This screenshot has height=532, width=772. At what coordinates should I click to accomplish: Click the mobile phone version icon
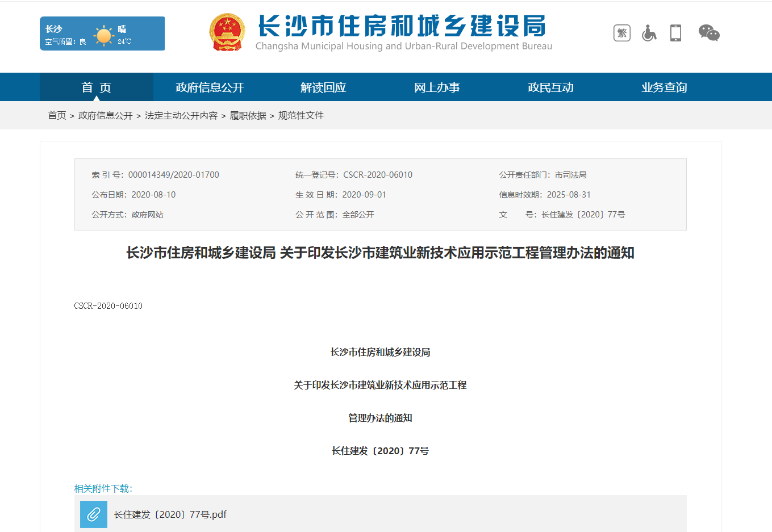[x=675, y=33]
